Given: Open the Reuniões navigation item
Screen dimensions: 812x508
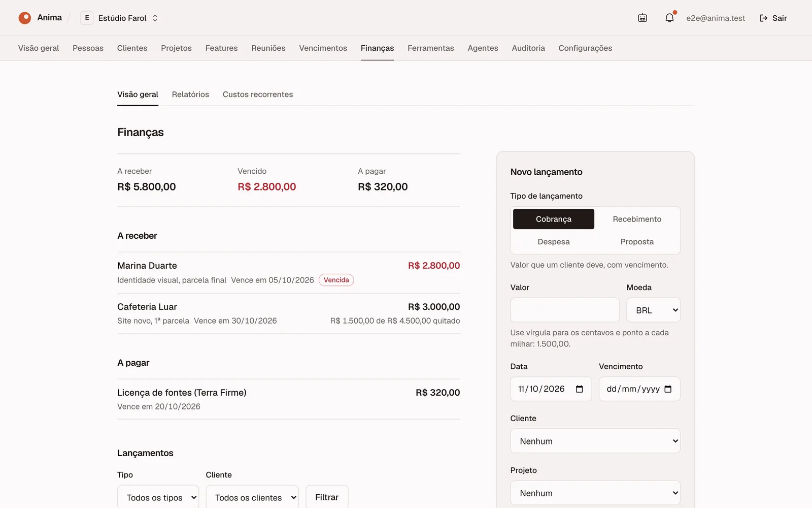Looking at the screenshot, I should [268, 48].
